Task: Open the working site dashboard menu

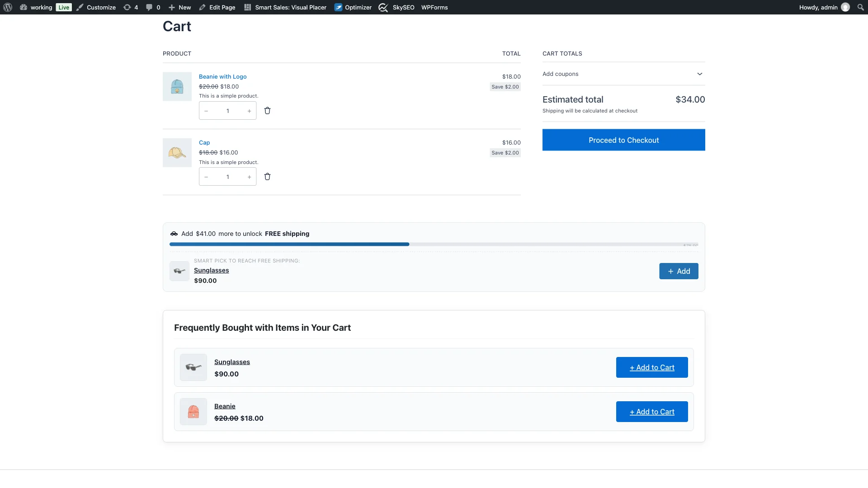Action: pos(36,7)
